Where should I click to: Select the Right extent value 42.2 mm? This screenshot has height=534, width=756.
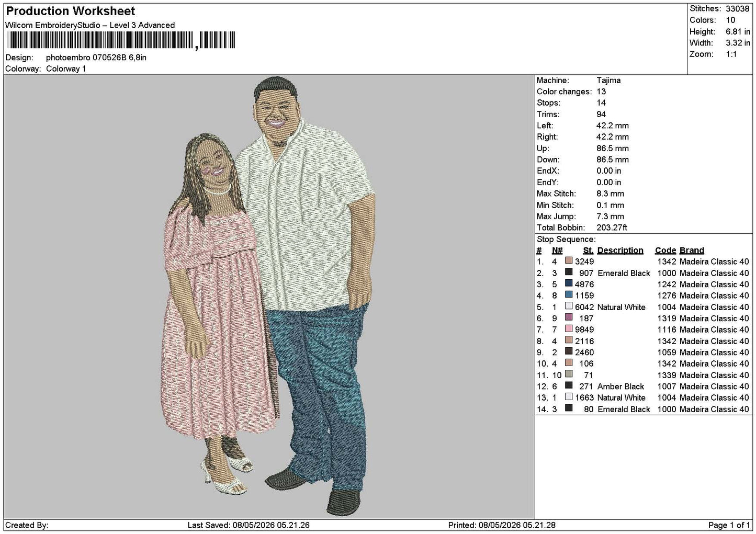(x=613, y=137)
